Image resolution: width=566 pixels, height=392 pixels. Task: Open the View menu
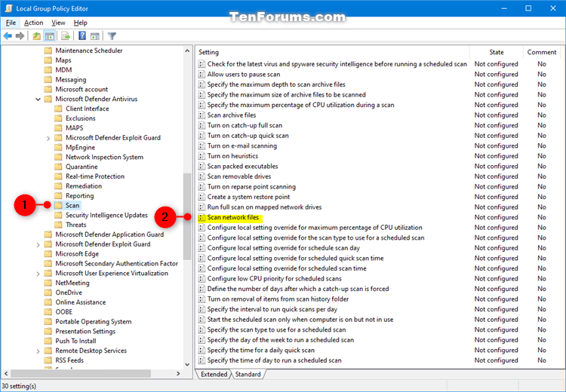(x=58, y=23)
